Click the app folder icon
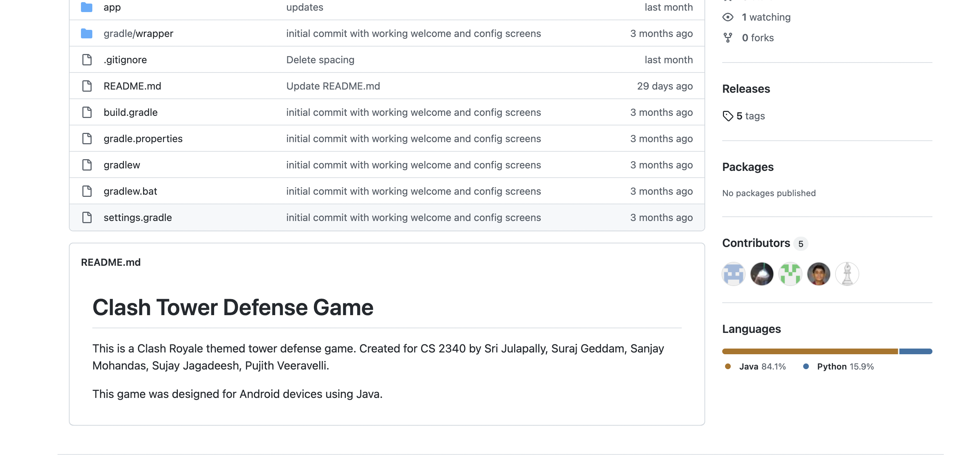980x469 pixels. pyautogui.click(x=87, y=7)
